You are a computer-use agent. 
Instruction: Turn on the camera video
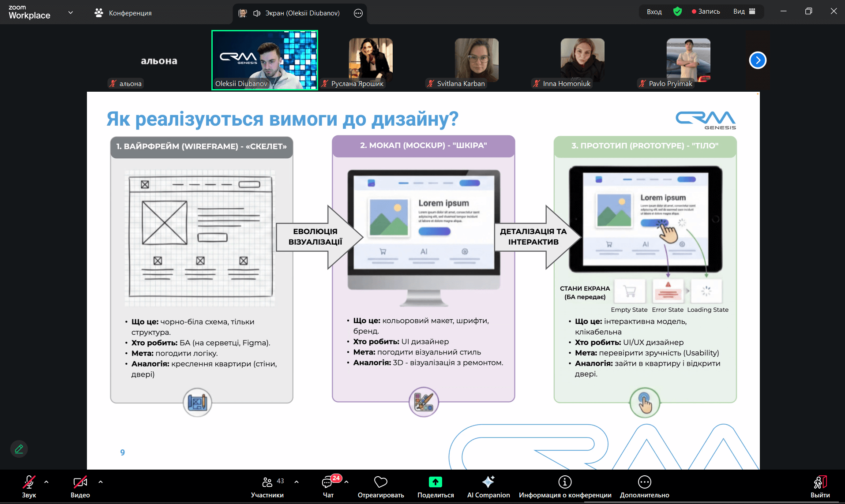(x=80, y=486)
